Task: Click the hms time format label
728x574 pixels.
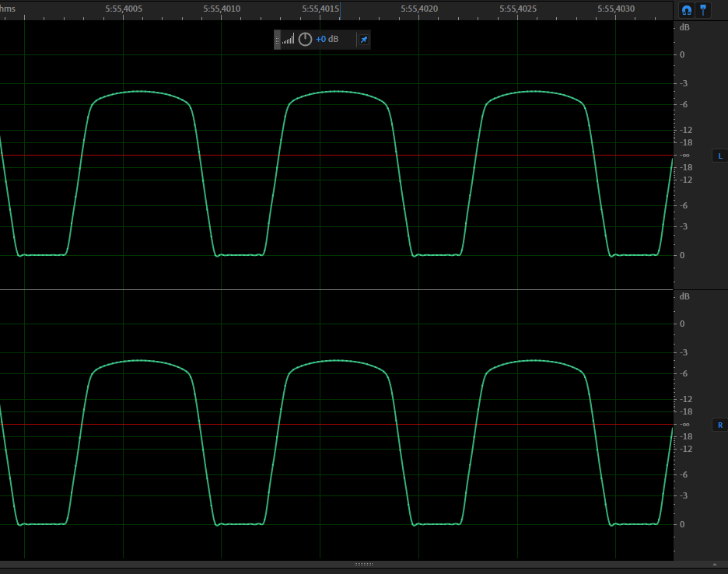Action: 8,9
